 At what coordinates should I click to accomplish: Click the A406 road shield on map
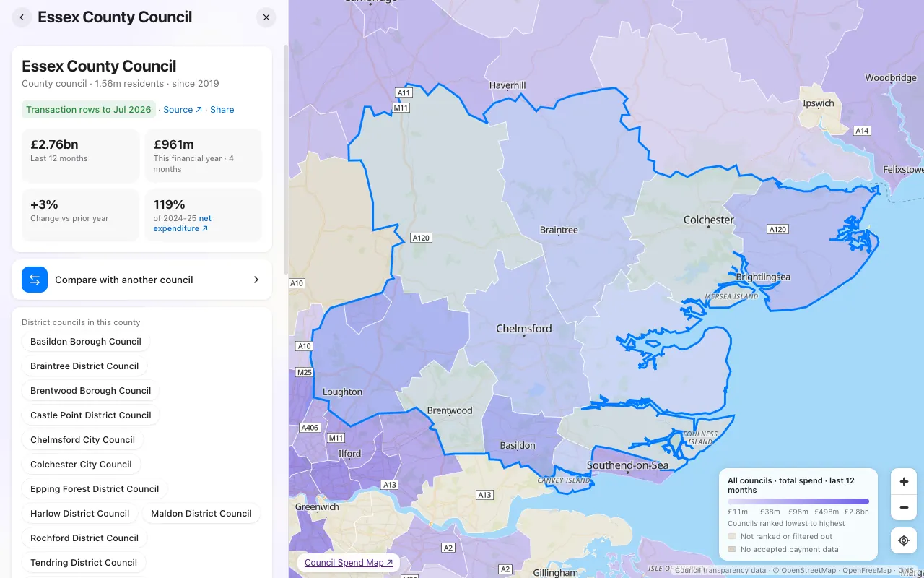pos(310,428)
